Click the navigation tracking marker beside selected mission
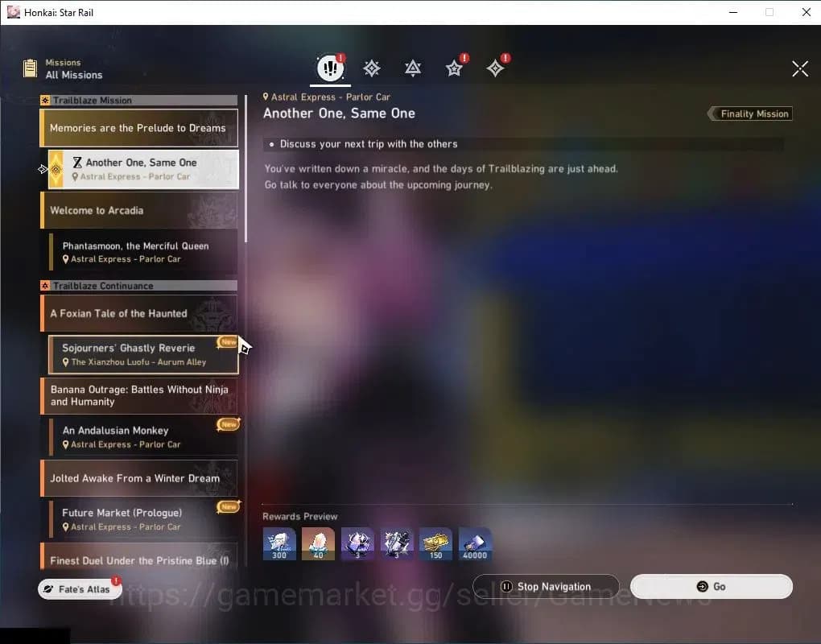The width and height of the screenshot is (821, 644). [43, 169]
